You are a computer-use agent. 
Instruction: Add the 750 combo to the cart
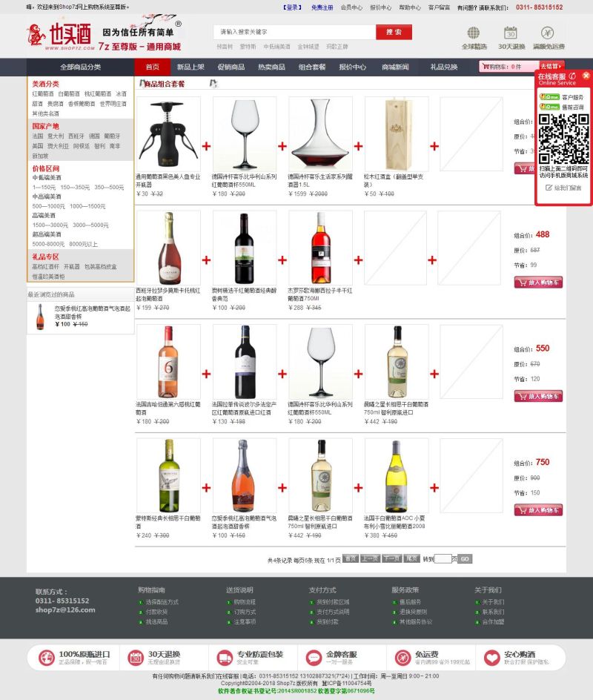pyautogui.click(x=538, y=510)
